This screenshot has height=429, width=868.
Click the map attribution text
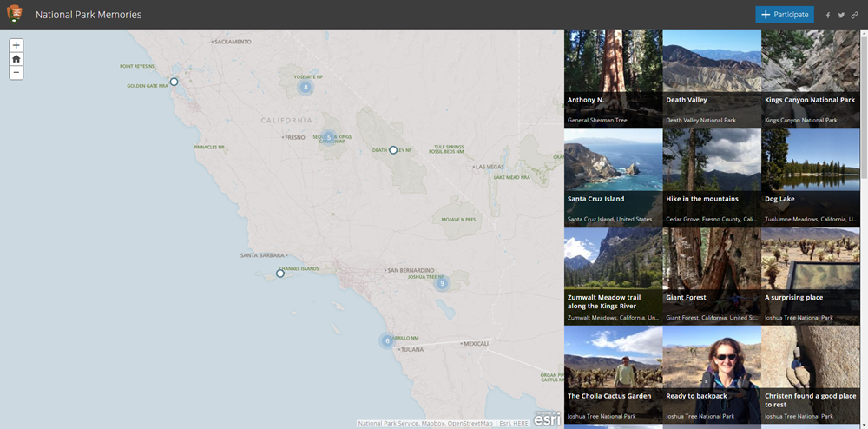(443, 424)
